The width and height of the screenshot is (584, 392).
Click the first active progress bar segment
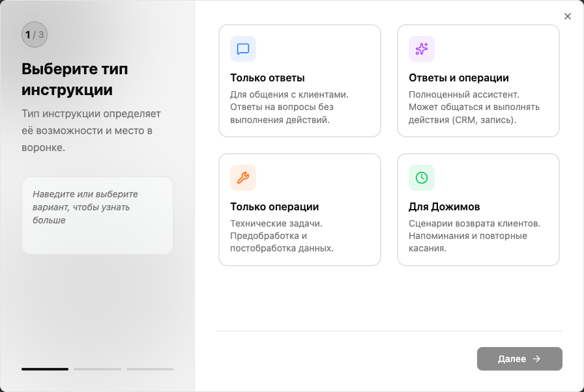pos(45,369)
